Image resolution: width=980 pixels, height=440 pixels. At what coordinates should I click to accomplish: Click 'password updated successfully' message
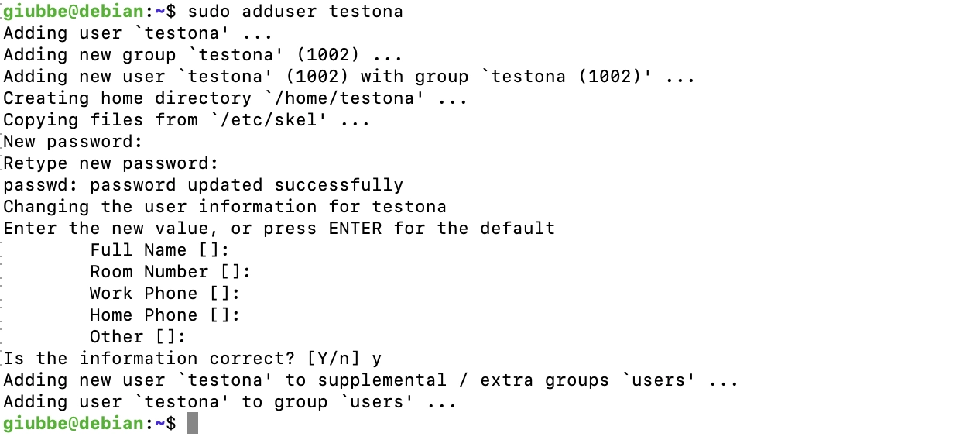coord(247,185)
